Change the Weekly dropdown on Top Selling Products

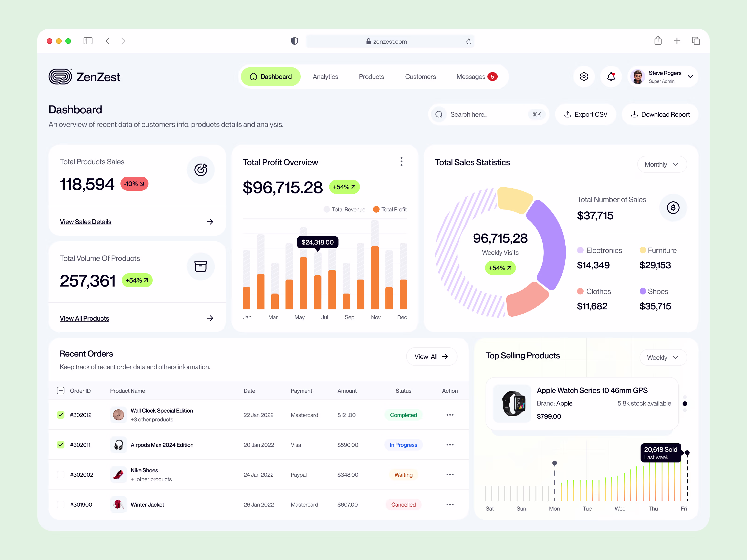click(x=662, y=357)
